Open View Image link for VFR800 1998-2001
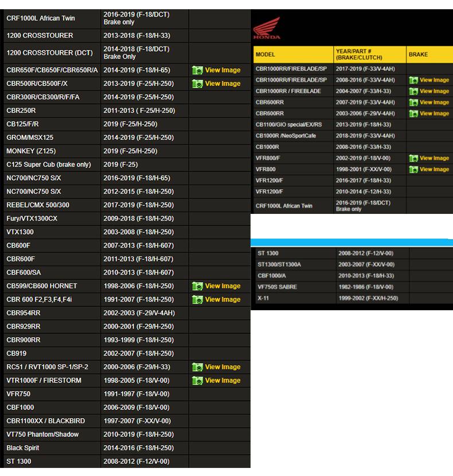Image resolution: width=453 pixels, height=476 pixels. click(434, 169)
